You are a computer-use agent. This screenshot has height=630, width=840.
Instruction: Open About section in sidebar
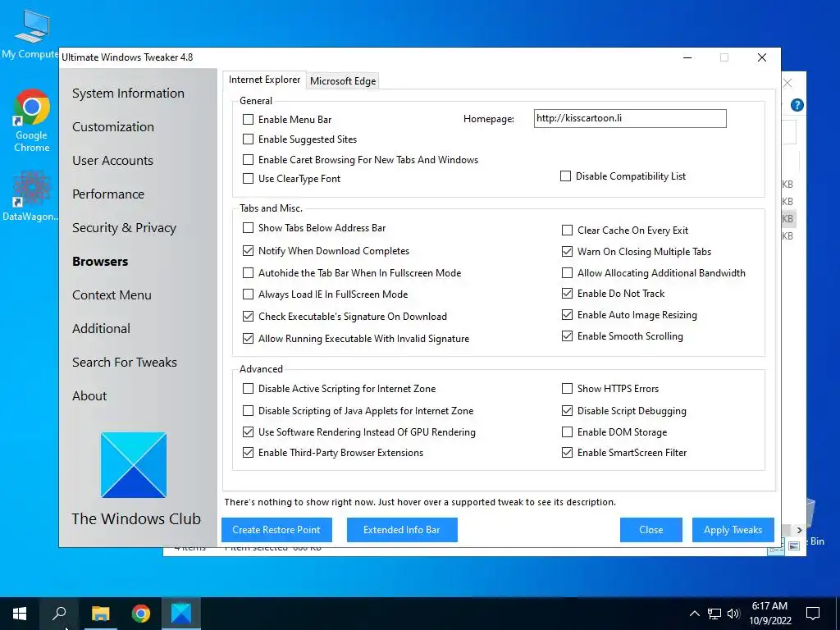point(89,396)
